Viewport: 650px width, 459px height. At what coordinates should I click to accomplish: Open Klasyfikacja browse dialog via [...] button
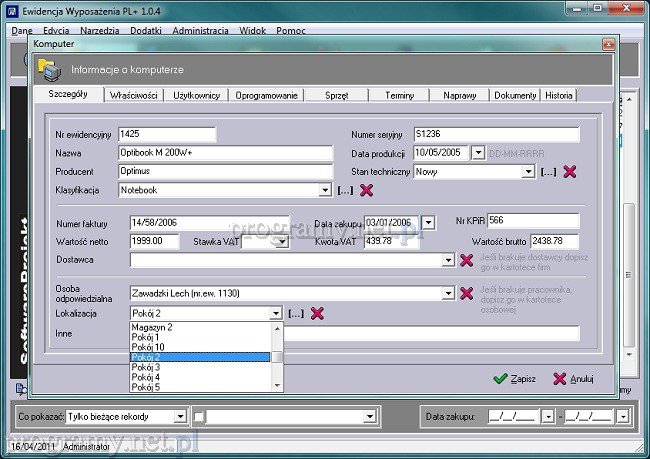[344, 189]
